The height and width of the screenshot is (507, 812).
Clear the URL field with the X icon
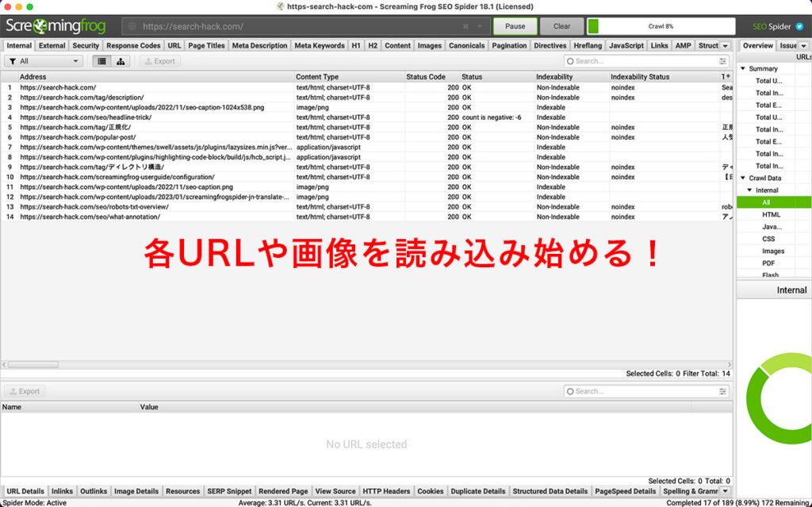[465, 26]
